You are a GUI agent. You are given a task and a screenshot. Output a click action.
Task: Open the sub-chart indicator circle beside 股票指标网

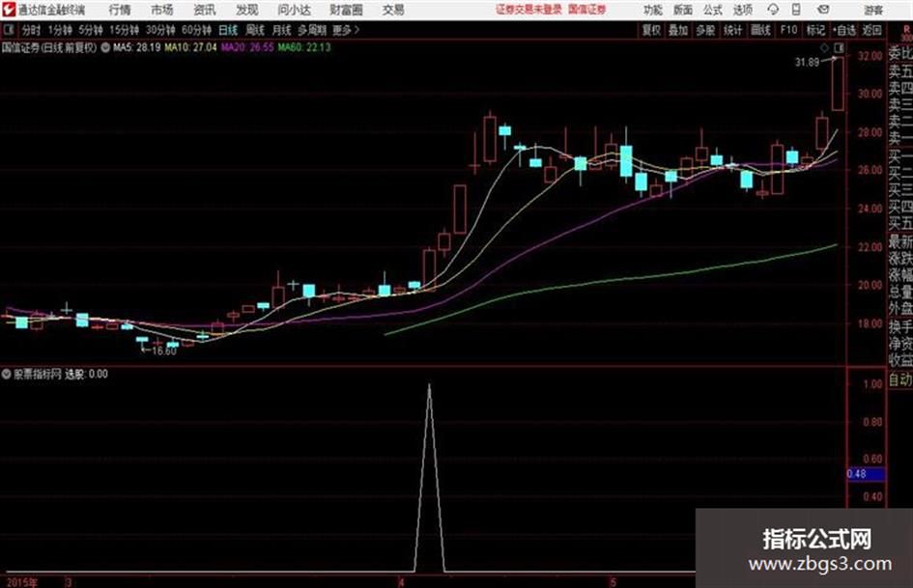tap(7, 375)
